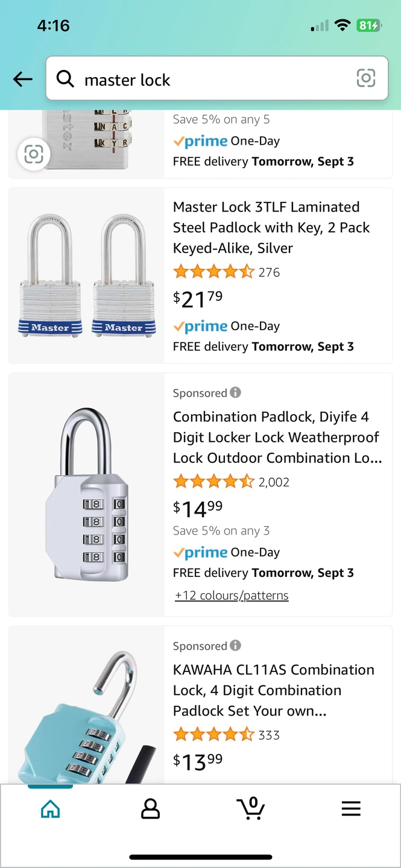Open Master Lock 3TLF Laminated Padlock listing
This screenshot has width=401, height=868.
(271, 227)
